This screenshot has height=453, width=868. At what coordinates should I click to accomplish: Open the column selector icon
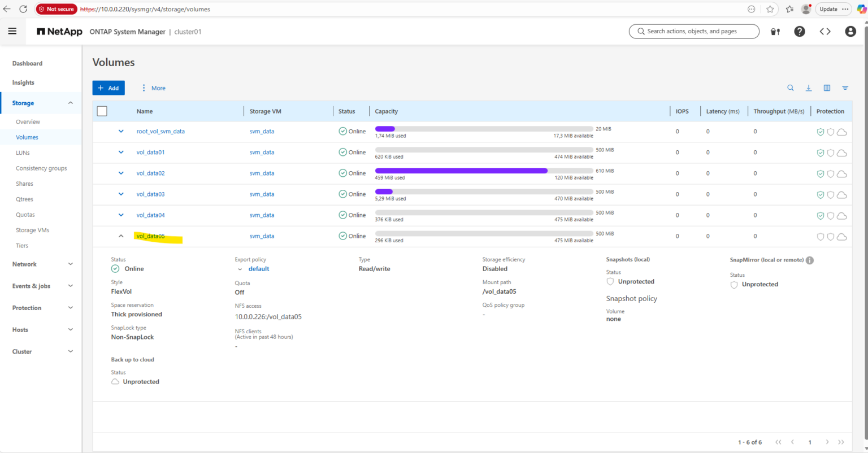[827, 88]
